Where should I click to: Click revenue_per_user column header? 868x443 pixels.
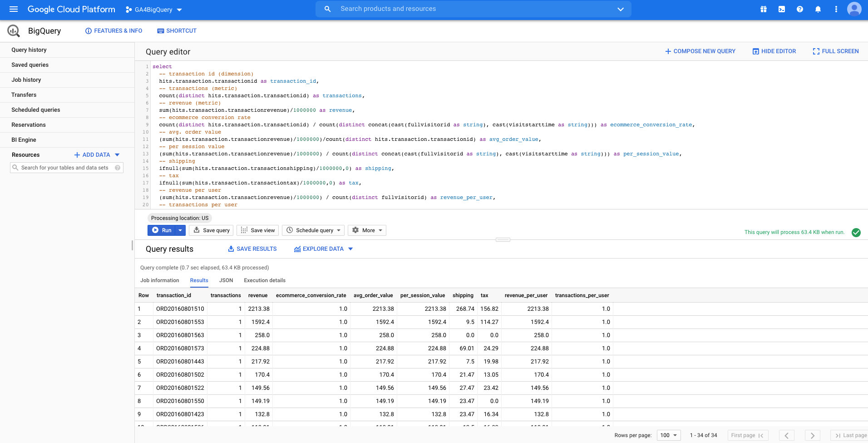pos(526,295)
